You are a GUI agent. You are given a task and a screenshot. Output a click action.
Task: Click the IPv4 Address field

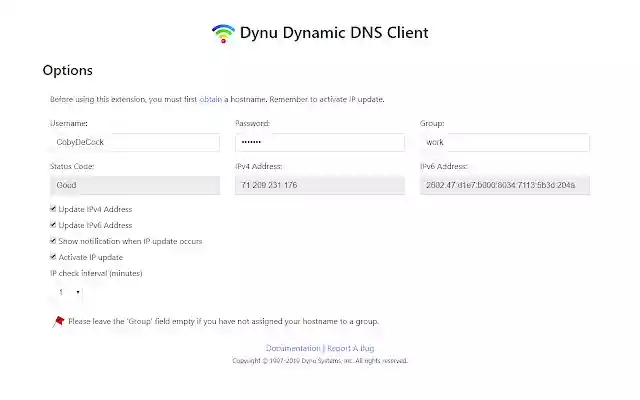(x=320, y=185)
